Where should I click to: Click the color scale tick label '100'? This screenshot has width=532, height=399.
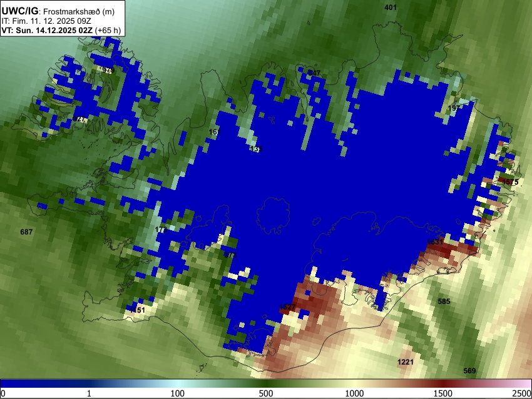pos(178,393)
